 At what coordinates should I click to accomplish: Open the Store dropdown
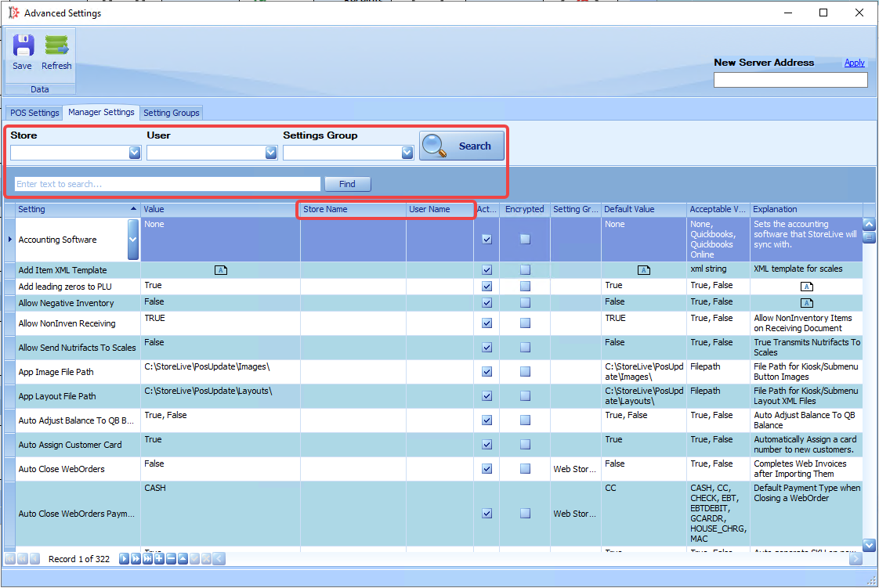tap(135, 153)
